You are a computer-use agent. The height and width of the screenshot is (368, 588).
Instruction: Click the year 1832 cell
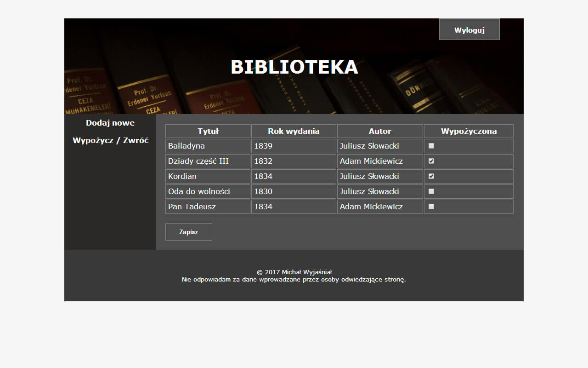tap(294, 161)
